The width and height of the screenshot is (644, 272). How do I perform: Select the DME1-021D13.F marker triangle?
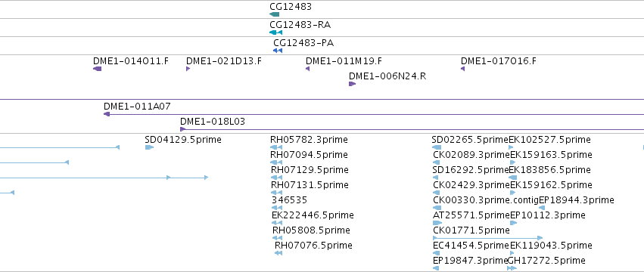[x=188, y=69]
